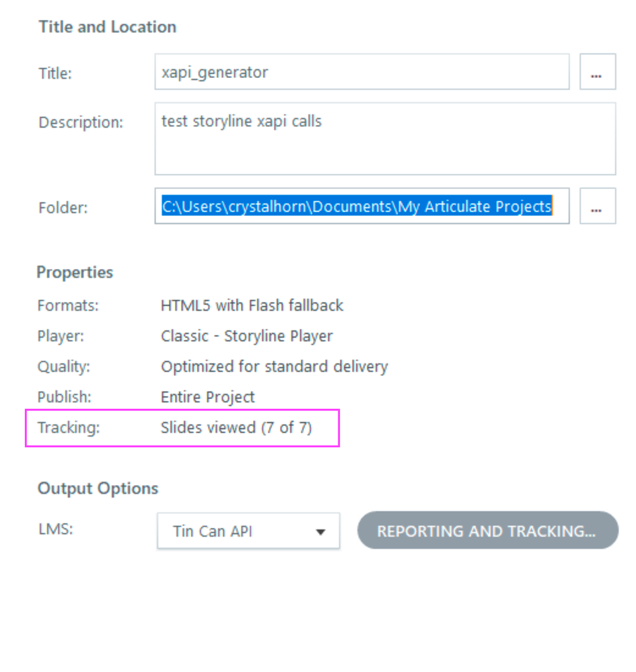
Task: Click the Reporting and Tracking button
Action: coord(487,531)
